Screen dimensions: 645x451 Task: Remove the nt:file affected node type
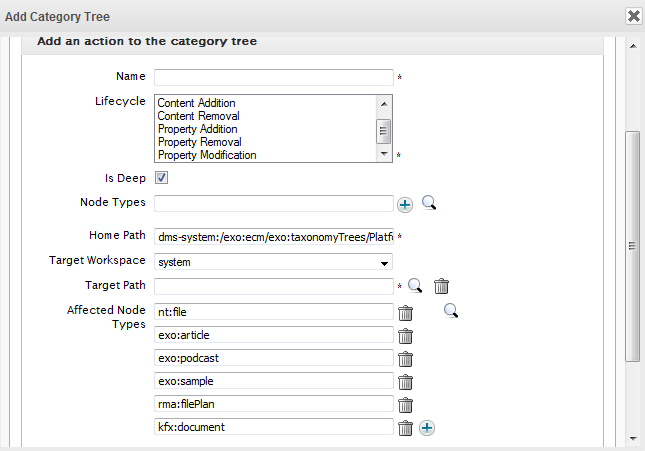[406, 312]
